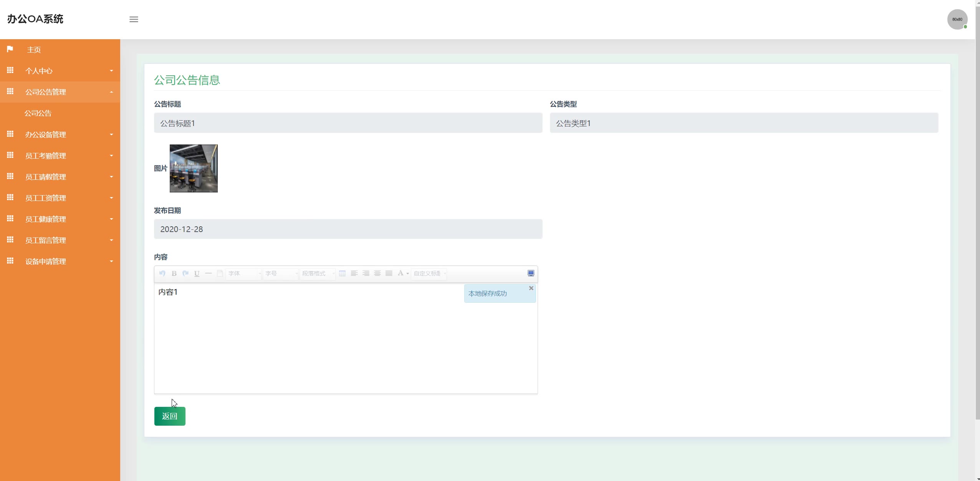Screen dimensions: 980x481
Task: Click the green 返回 button
Action: [170, 416]
